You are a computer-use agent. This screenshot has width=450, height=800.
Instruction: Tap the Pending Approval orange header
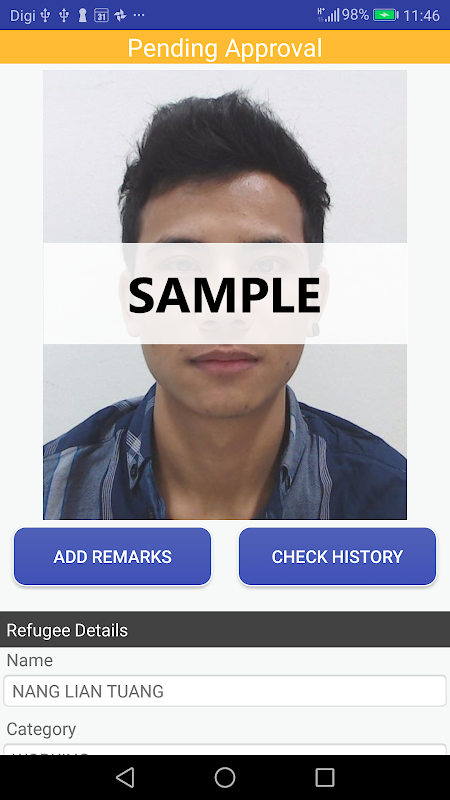click(x=225, y=47)
